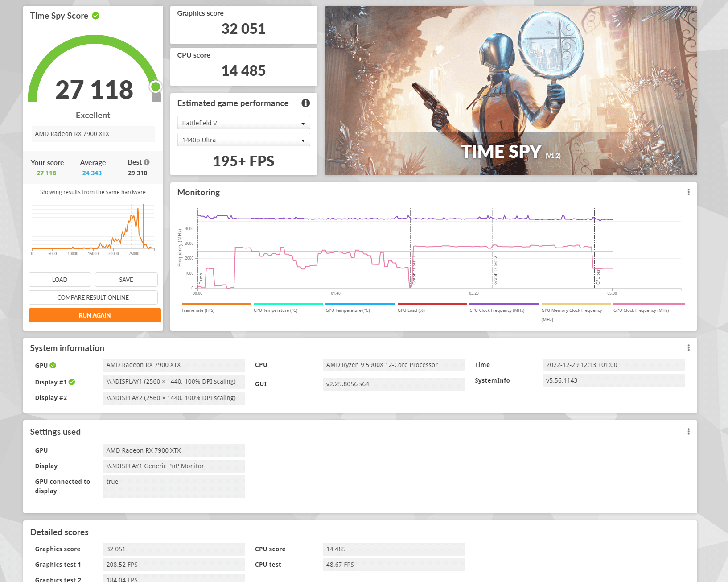The height and width of the screenshot is (582, 728).
Task: Click the Graphics test 1 208.52 FPS value
Action: coord(174,565)
